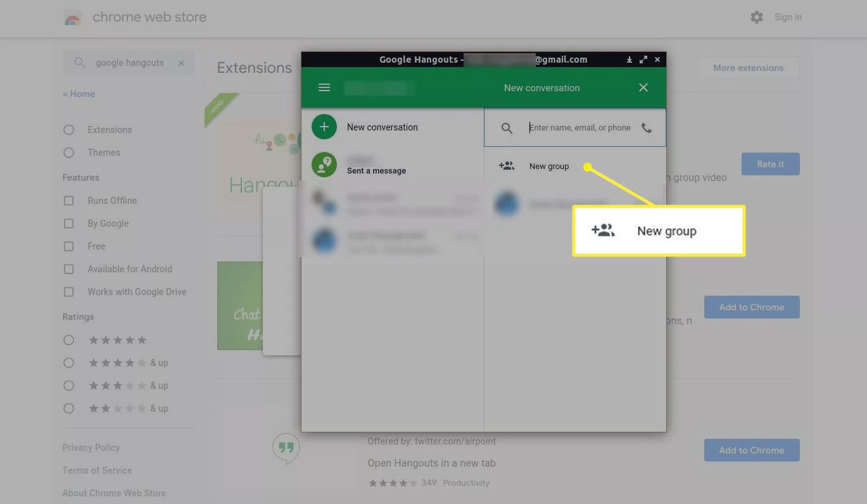867x504 pixels.
Task: Open the Hangouts hamburger menu
Action: [x=324, y=87]
